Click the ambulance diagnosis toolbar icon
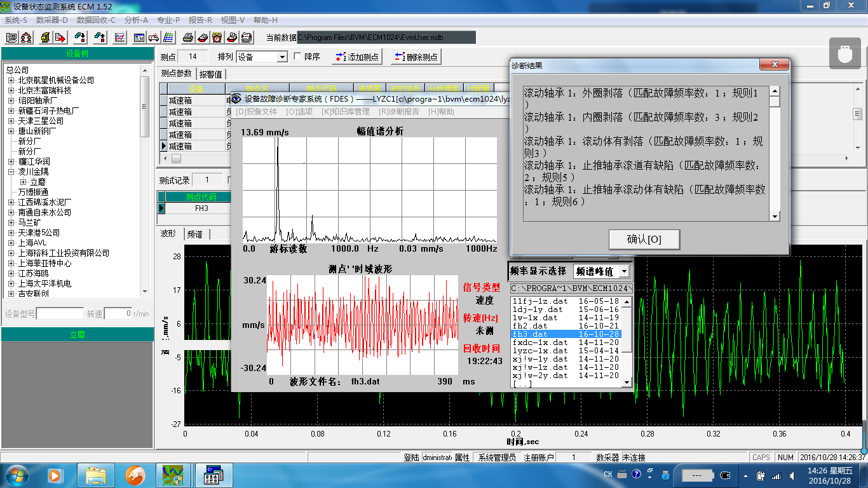The height and width of the screenshot is (488, 868). (154, 37)
